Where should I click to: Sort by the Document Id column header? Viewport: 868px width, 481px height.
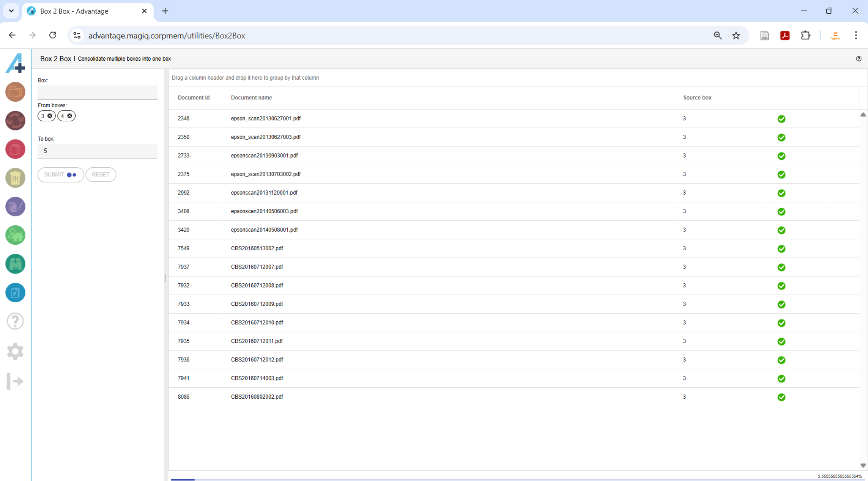[x=193, y=98]
